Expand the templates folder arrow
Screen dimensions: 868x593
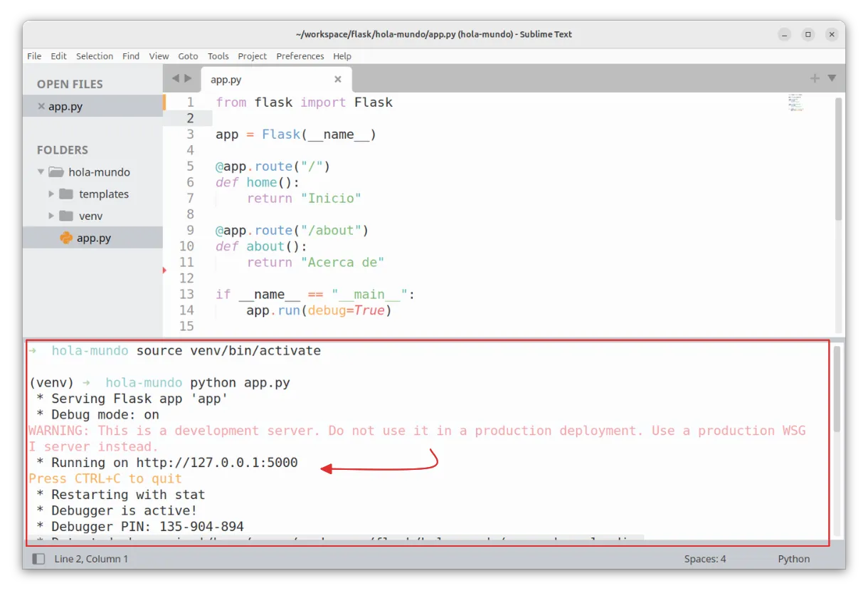(x=51, y=194)
